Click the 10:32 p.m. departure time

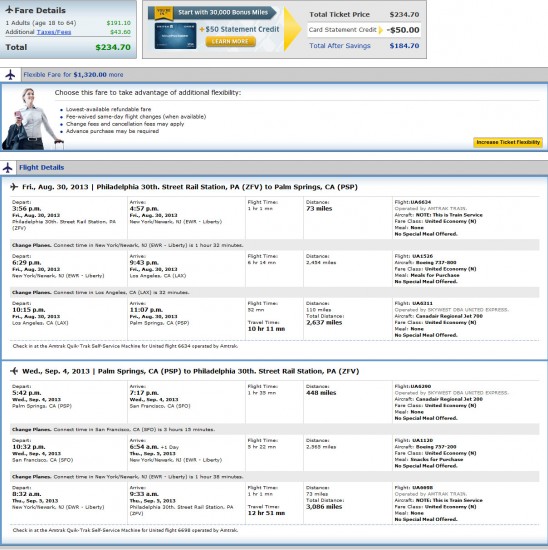[28, 447]
